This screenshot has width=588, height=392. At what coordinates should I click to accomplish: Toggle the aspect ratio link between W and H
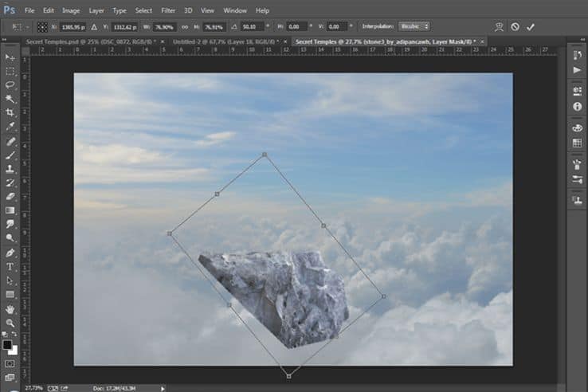coord(185,27)
